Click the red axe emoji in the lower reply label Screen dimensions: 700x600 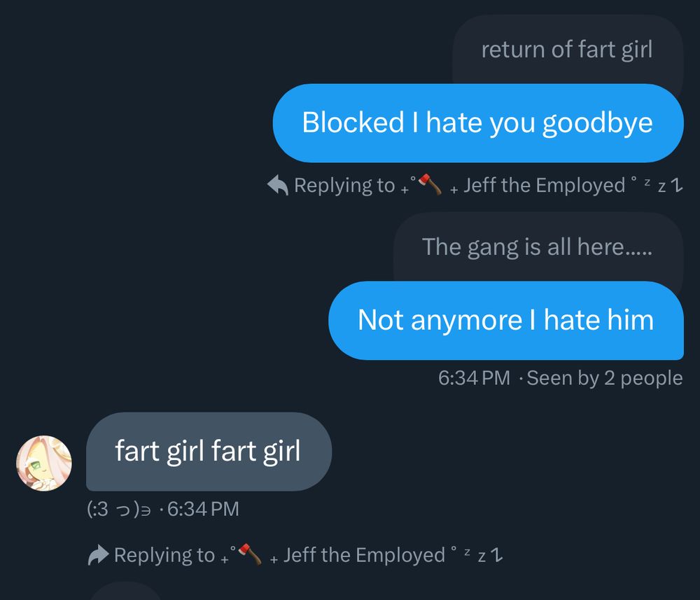(251, 554)
